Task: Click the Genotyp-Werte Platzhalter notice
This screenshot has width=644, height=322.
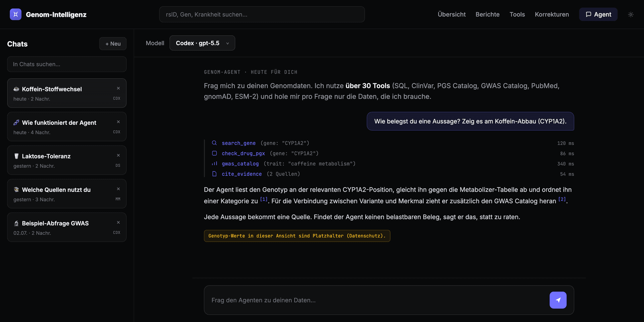Action: 297,236
